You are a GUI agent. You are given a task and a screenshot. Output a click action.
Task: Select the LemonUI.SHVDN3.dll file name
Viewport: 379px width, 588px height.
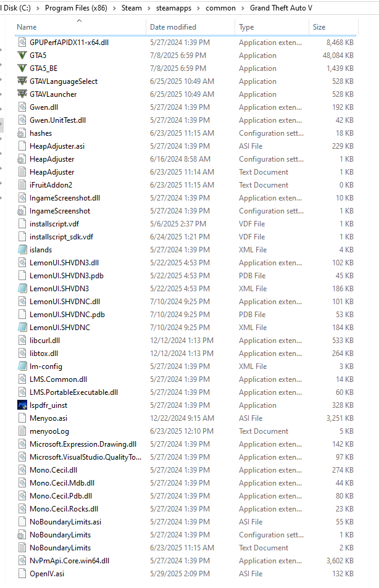point(64,263)
